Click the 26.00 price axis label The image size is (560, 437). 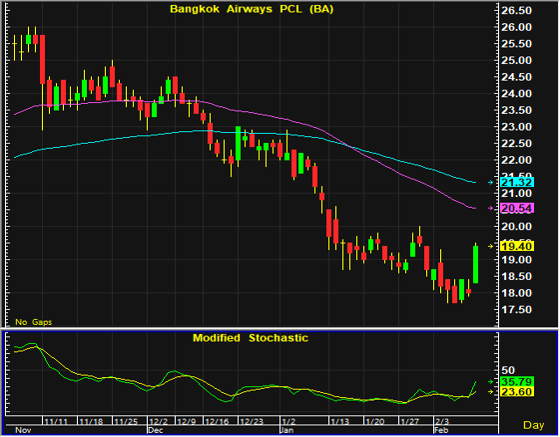516,27
